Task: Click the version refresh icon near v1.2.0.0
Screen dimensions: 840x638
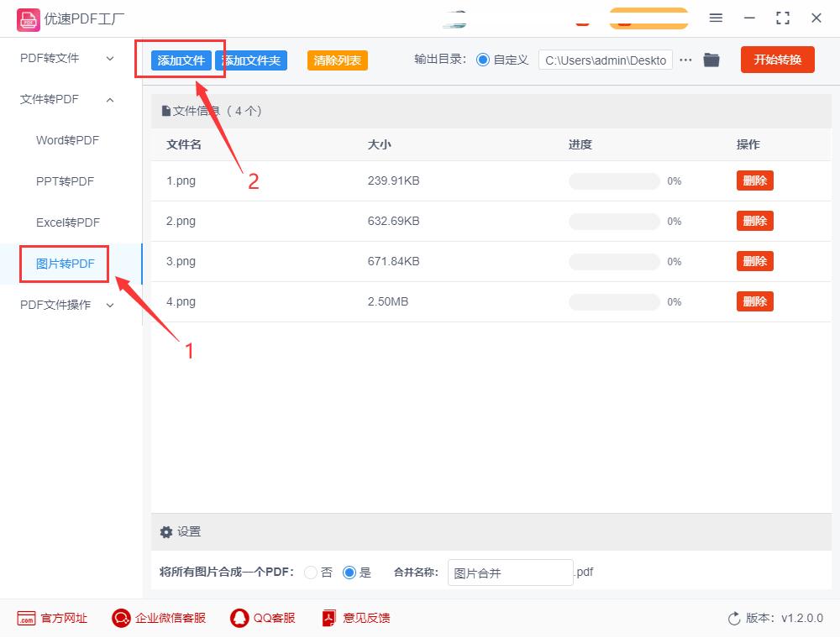Action: (732, 618)
